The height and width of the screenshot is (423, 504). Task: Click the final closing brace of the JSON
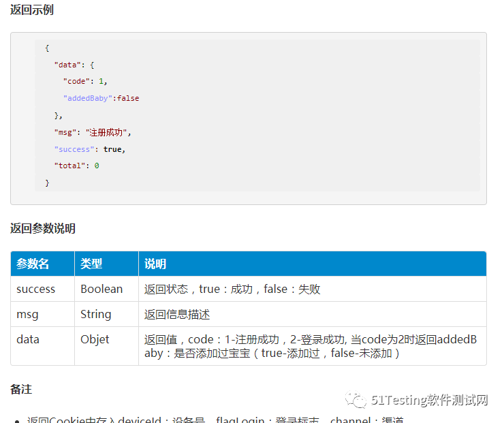(x=47, y=183)
